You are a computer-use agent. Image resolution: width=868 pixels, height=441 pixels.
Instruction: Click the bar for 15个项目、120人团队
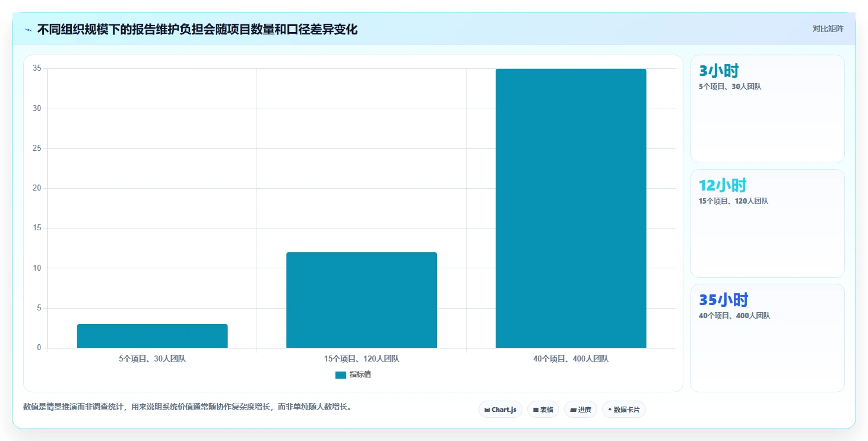362,300
